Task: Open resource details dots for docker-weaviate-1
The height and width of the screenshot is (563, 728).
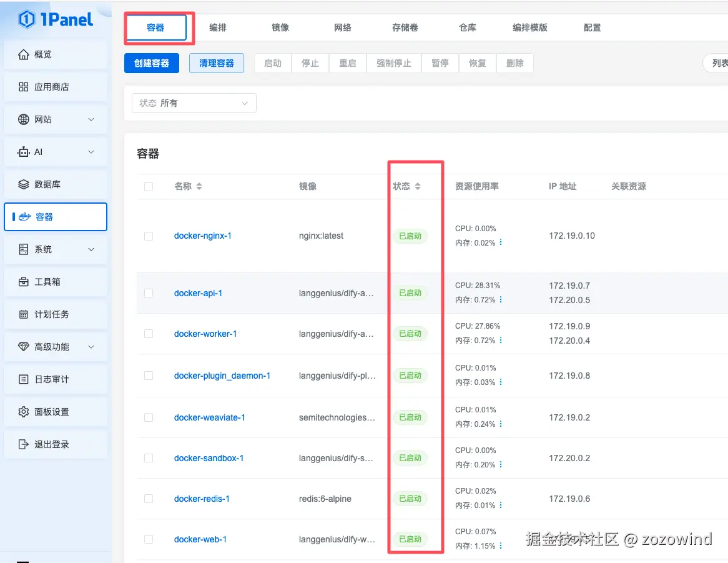Action: click(501, 424)
